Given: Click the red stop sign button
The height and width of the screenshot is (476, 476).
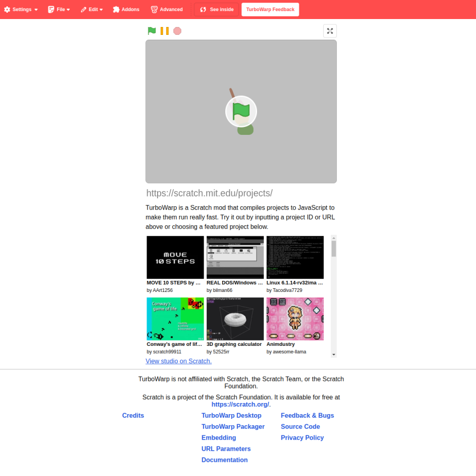Looking at the screenshot, I should [177, 31].
